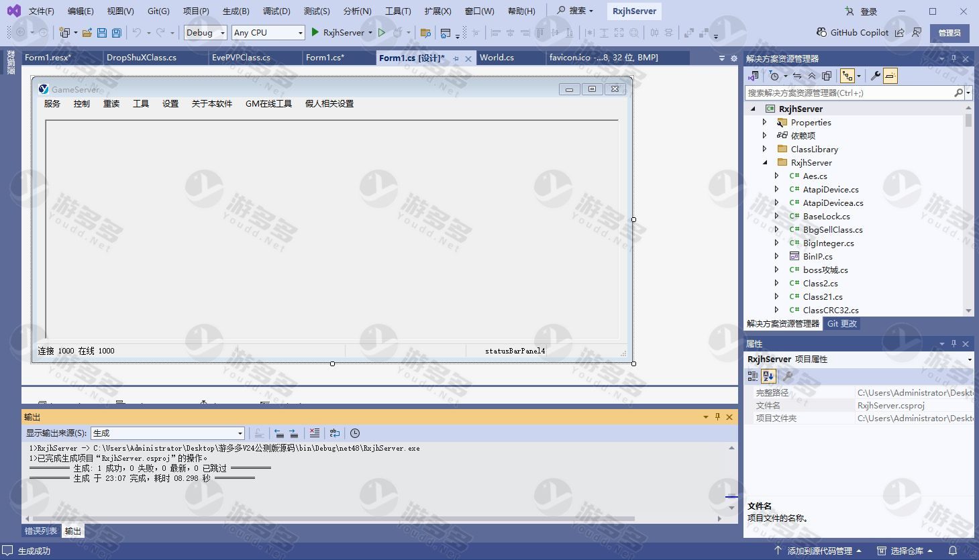Click Go to Next Message icon in Output

pos(294,433)
